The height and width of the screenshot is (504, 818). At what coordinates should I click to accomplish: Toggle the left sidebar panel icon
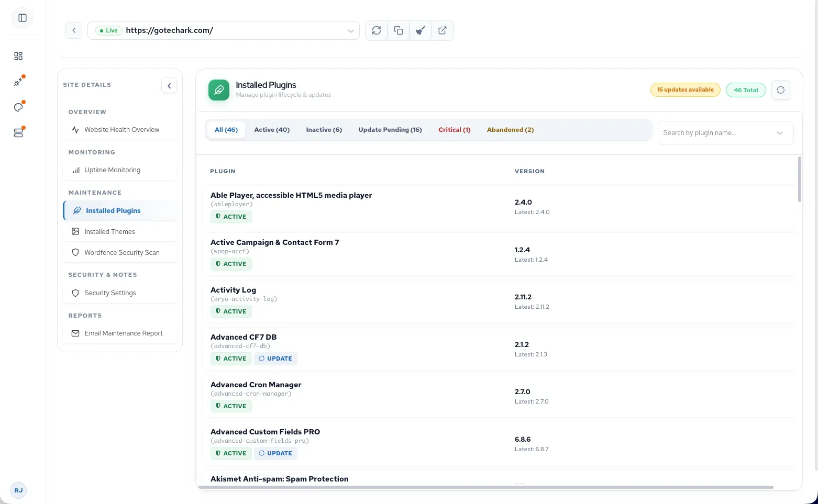coord(23,18)
